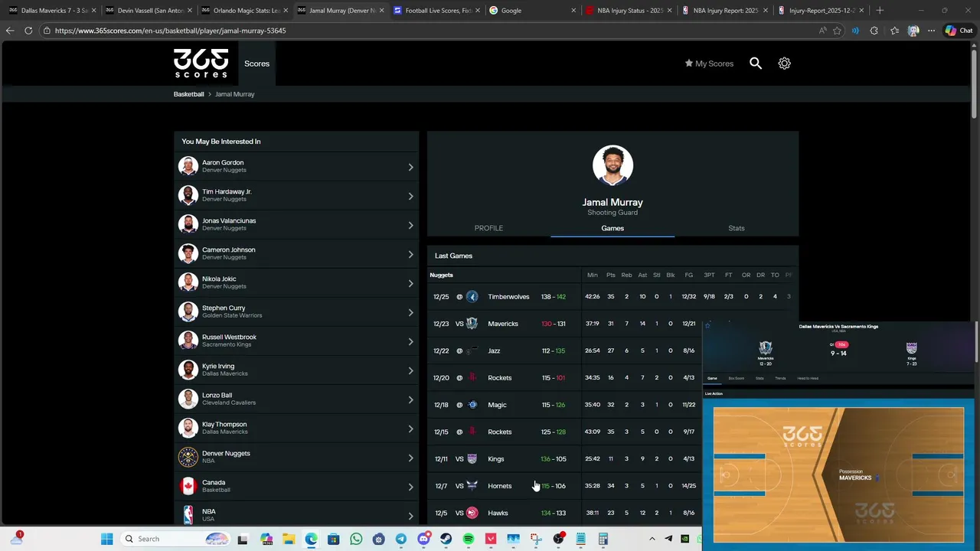Image resolution: width=980 pixels, height=551 pixels.
Task: Open the Copilot Chat button
Action: tap(959, 31)
